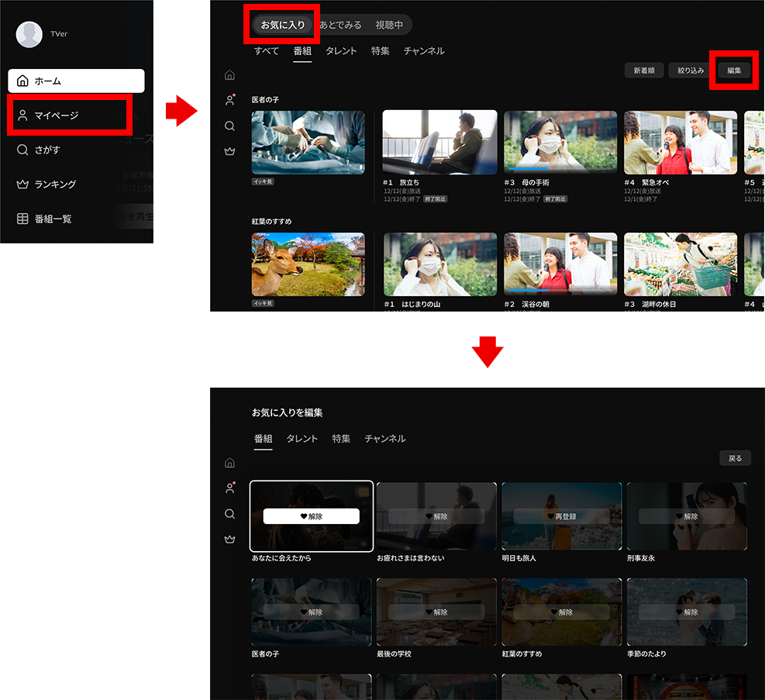765x700 pixels.
Task: Unfavorite 紅葉のすすめ with its 解除 button
Action: click(562, 612)
